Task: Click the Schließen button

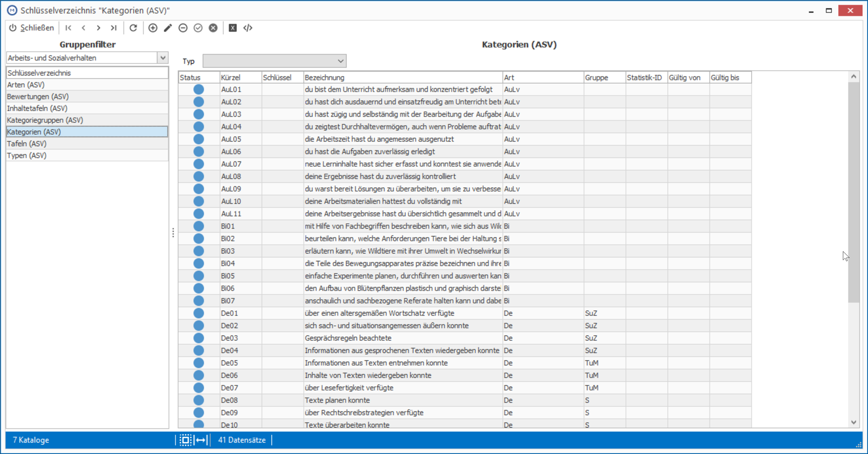Action: 31,28
